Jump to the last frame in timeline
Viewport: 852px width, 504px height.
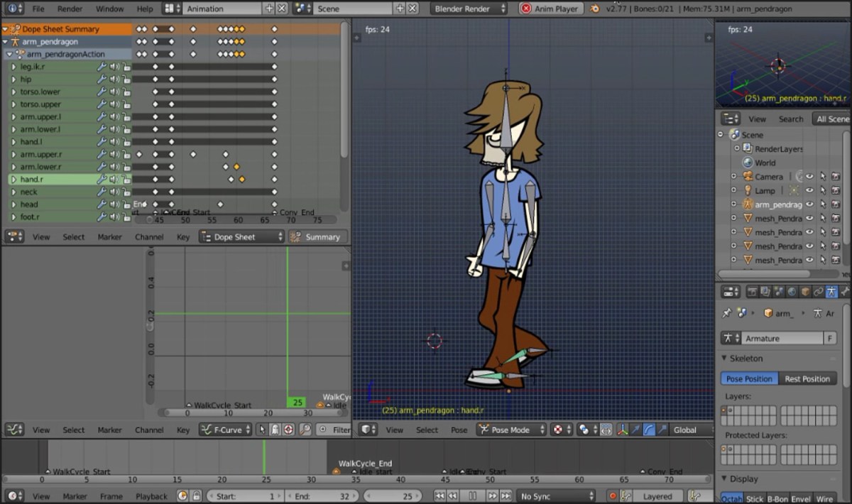pyautogui.click(x=506, y=496)
